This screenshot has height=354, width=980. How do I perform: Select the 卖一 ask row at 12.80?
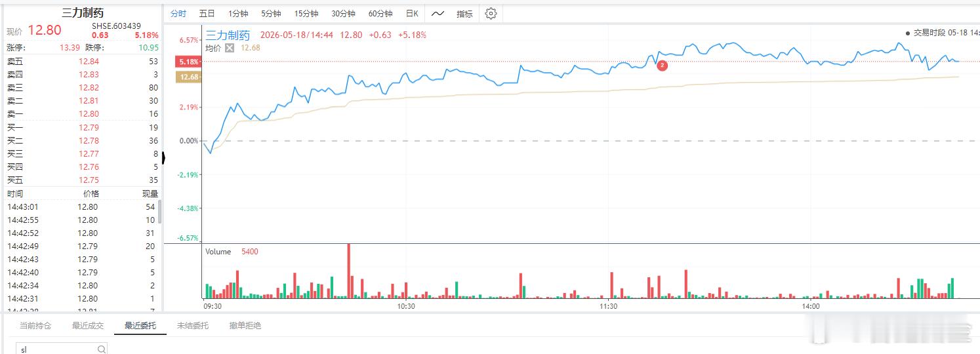coord(83,113)
